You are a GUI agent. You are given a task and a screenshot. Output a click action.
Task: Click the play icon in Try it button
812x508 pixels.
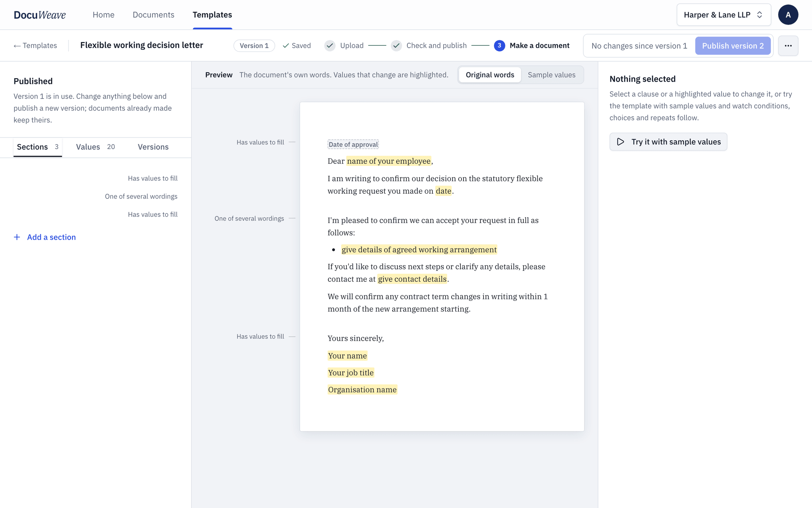click(x=621, y=142)
